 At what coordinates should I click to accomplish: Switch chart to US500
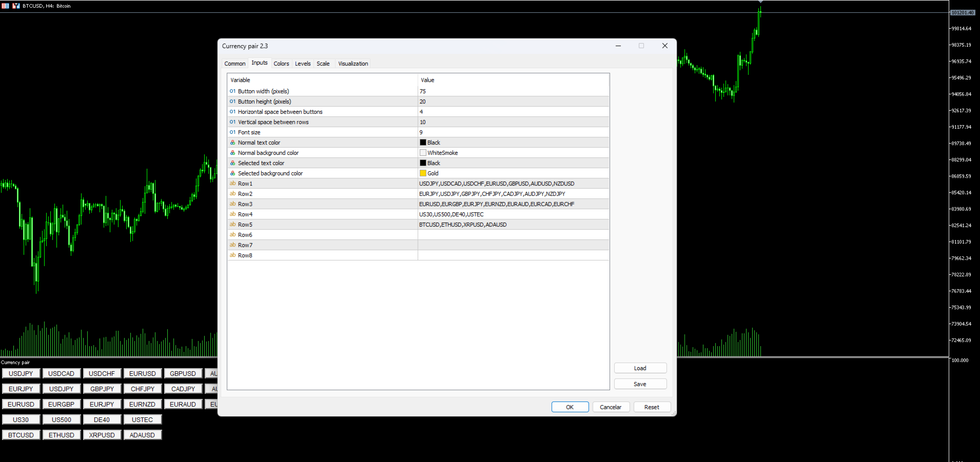tap(62, 420)
